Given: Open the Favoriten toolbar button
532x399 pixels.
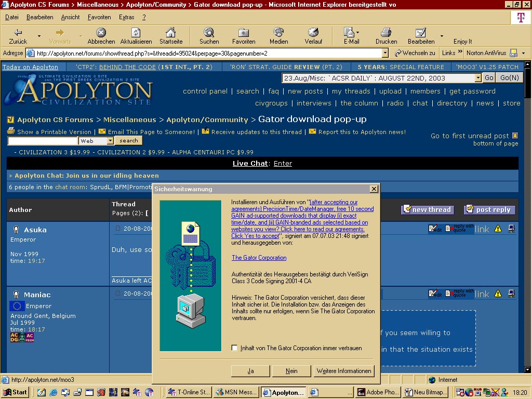Looking at the screenshot, I should point(244,36).
